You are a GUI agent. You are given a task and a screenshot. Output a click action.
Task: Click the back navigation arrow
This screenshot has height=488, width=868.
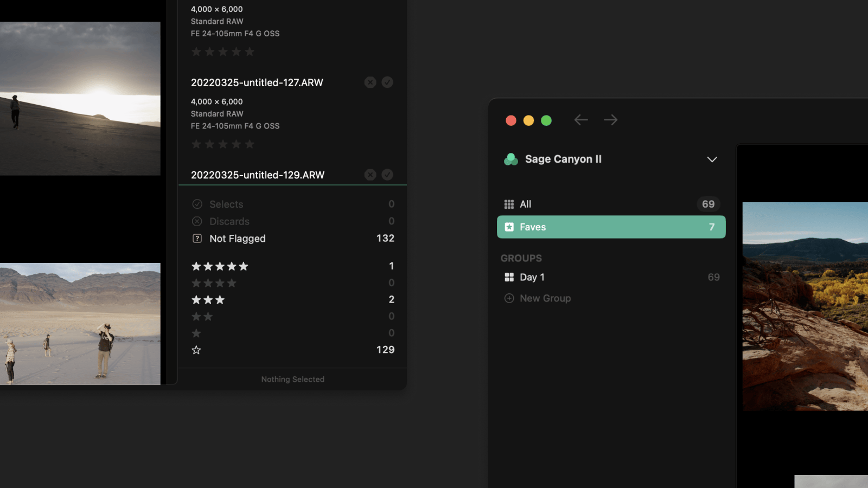(580, 120)
